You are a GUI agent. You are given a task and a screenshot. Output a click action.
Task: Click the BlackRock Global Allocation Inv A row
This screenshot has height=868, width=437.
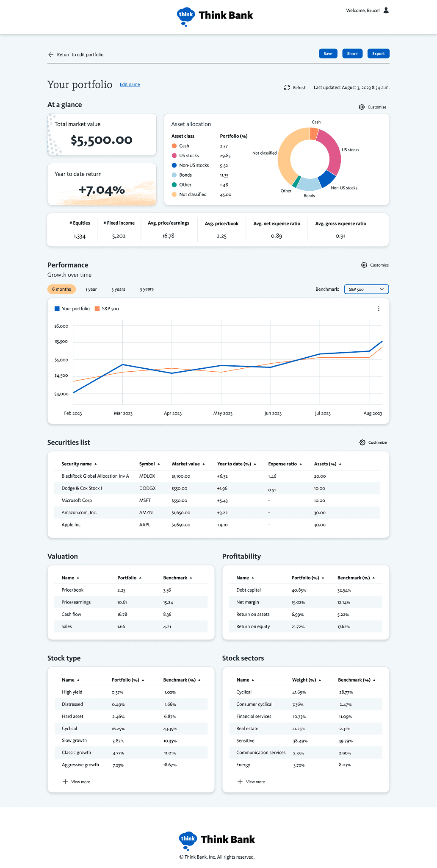217,476
